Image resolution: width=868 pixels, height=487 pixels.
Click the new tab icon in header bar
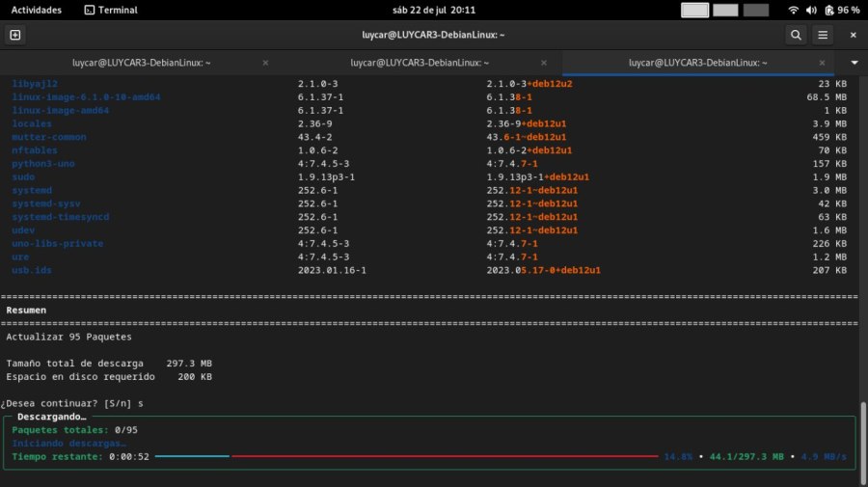14,35
